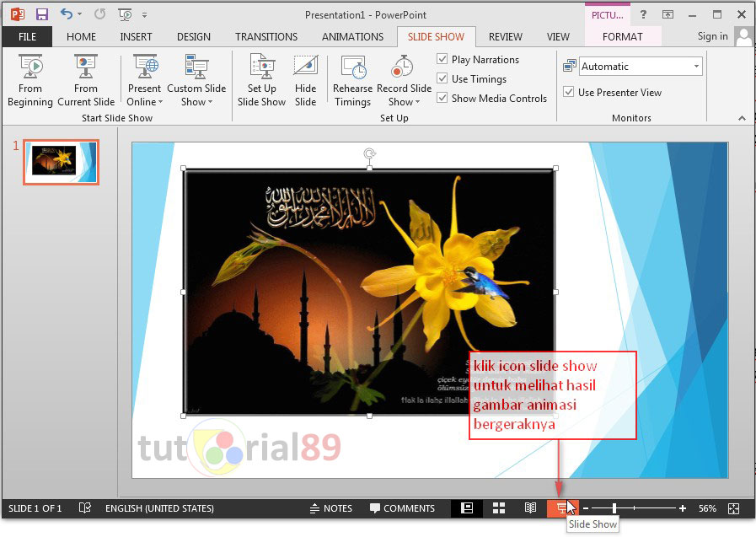Click the Redo icon
The image size is (756, 537).
point(99,14)
